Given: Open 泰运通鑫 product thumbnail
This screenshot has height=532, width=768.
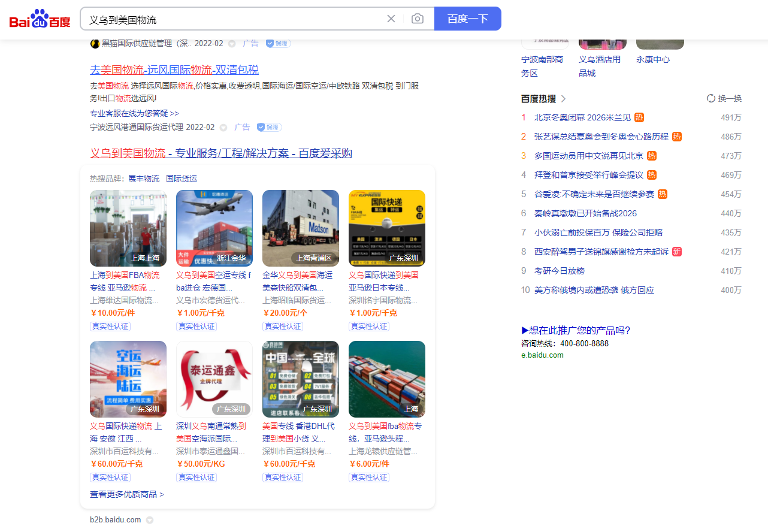Looking at the screenshot, I should (x=214, y=379).
